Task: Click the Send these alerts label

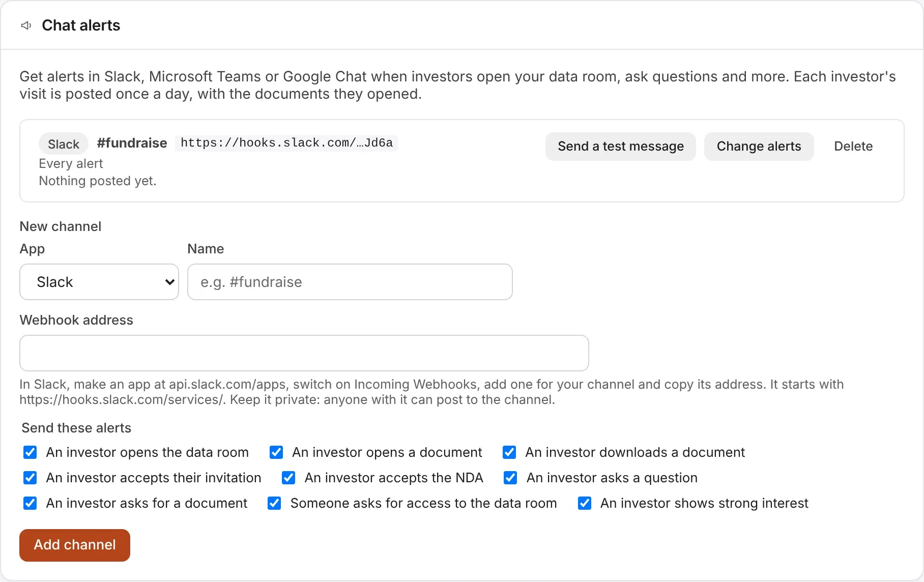Action: pyautogui.click(x=76, y=428)
